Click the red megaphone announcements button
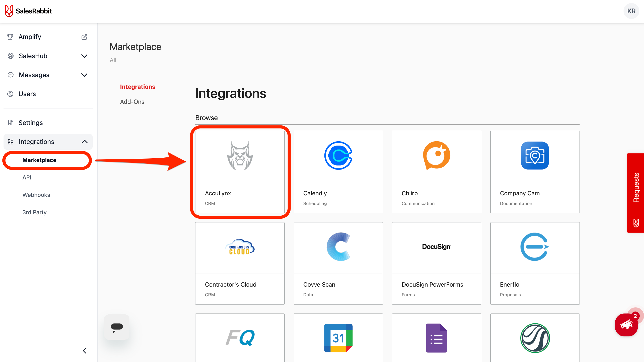Image resolution: width=644 pixels, height=362 pixels. [x=626, y=325]
